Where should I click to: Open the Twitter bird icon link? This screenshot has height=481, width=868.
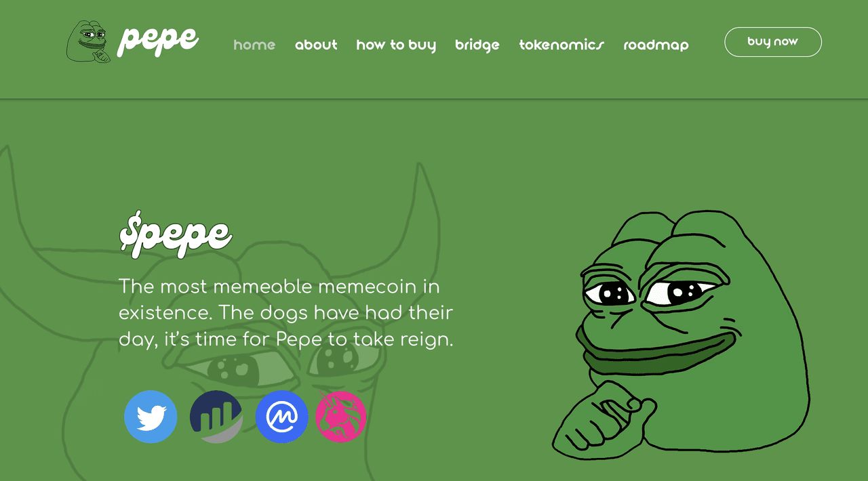pos(151,417)
